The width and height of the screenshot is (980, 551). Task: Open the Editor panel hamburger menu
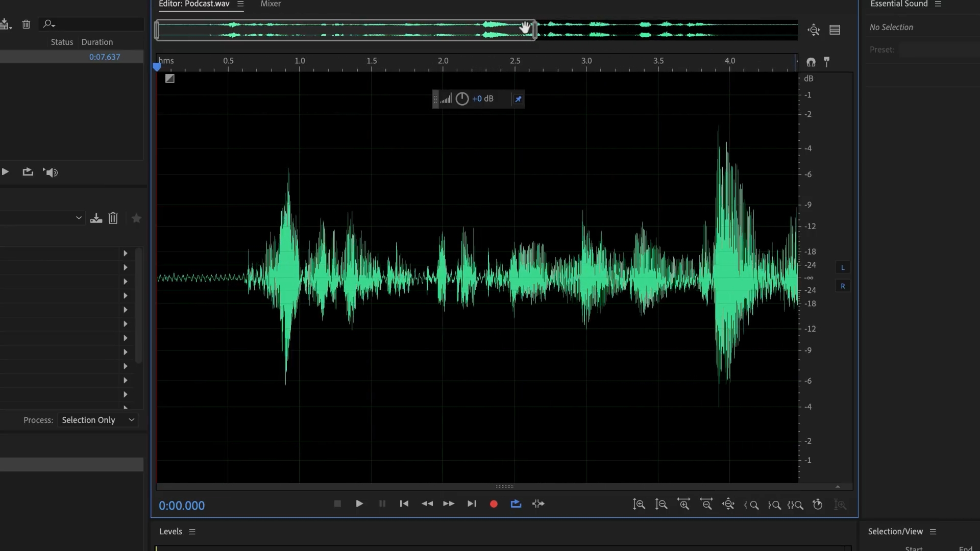(240, 4)
